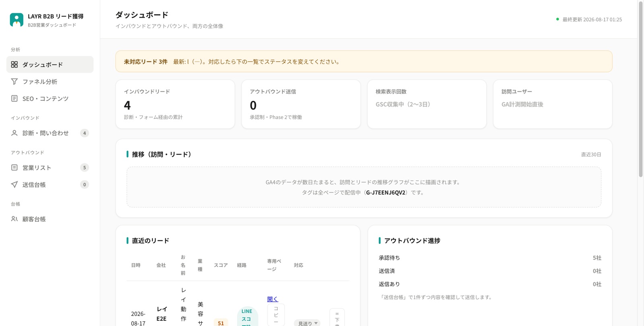Click the 直近30日 label
The width and height of the screenshot is (644, 326).
point(591,155)
